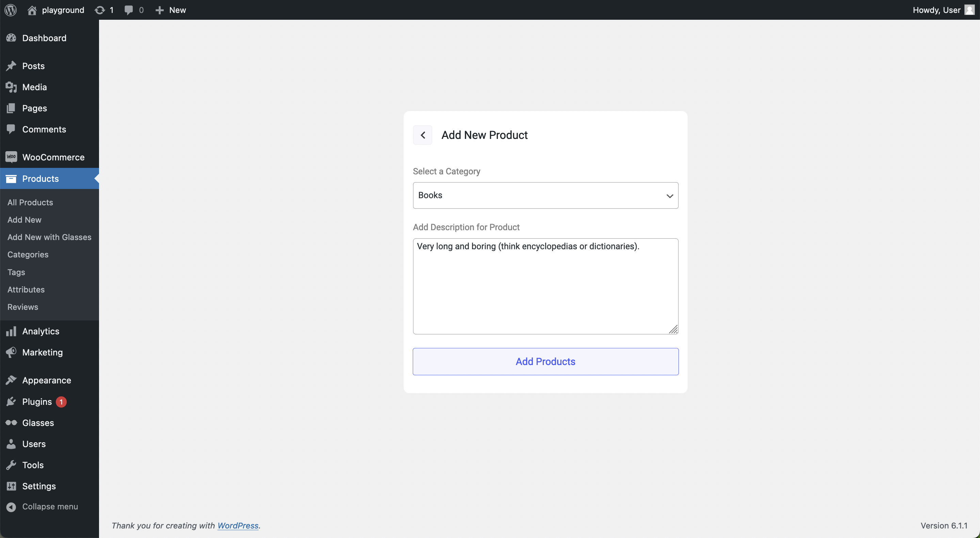Open the Dashboard menu

click(44, 38)
